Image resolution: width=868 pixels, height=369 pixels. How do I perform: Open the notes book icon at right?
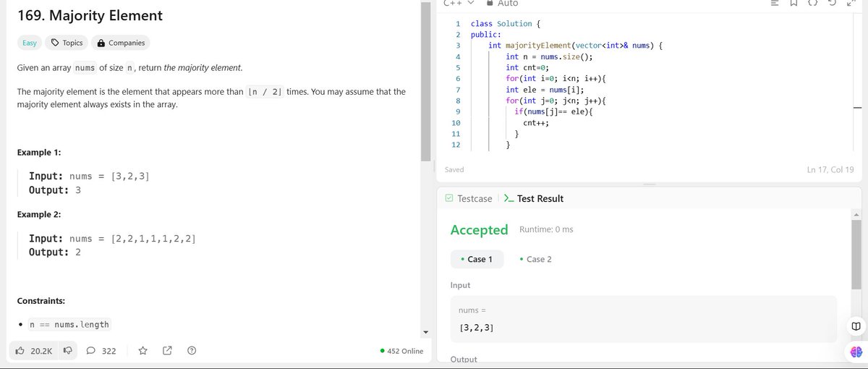855,328
